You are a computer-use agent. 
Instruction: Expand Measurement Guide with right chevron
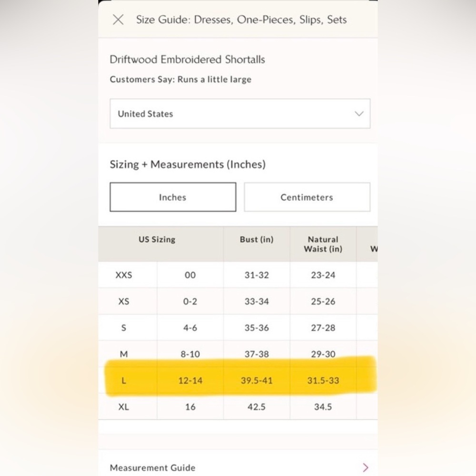[x=366, y=467]
